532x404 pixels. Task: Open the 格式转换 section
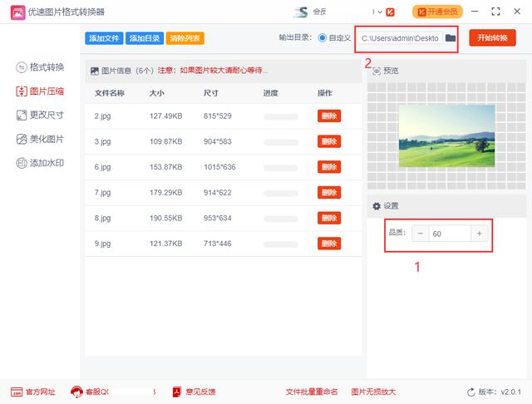click(x=40, y=67)
